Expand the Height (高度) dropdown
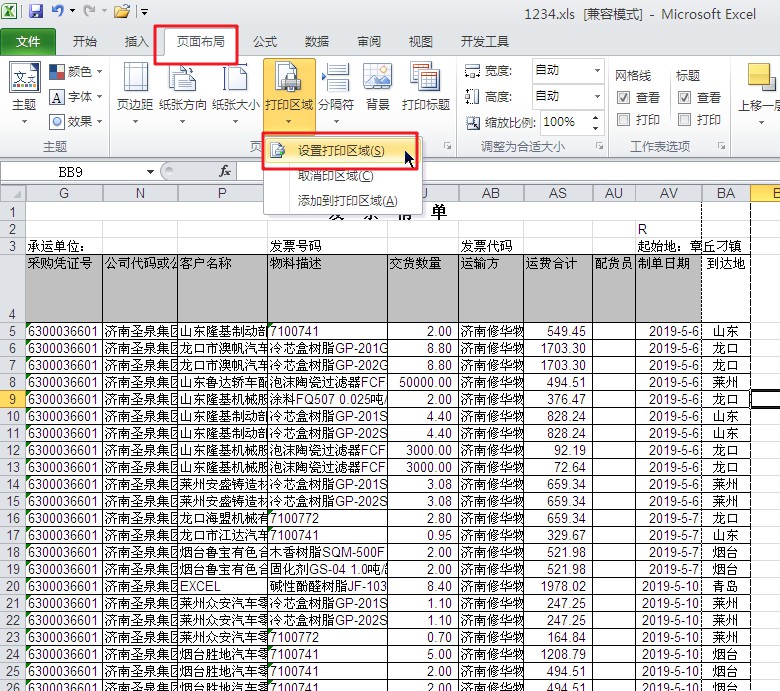The height and width of the screenshot is (691, 780). click(x=597, y=96)
